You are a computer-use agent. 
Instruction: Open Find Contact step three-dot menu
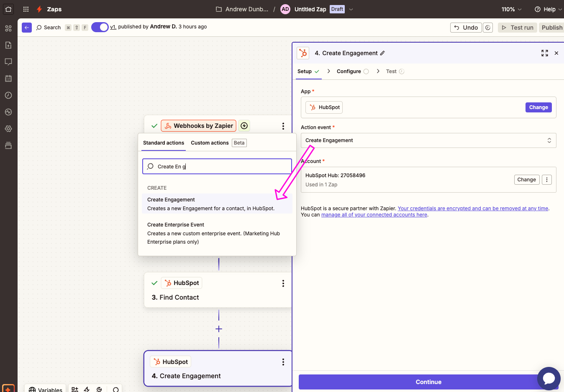283,283
